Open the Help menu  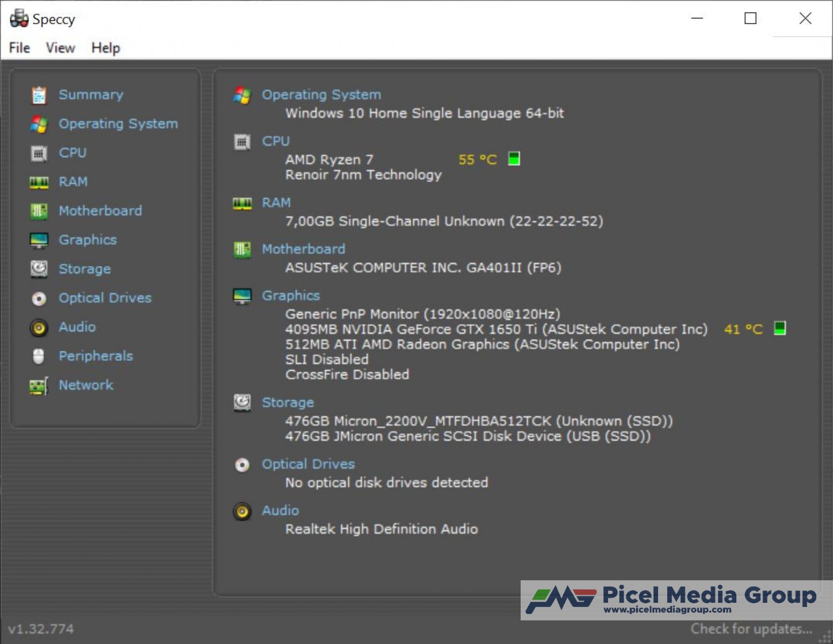[105, 48]
